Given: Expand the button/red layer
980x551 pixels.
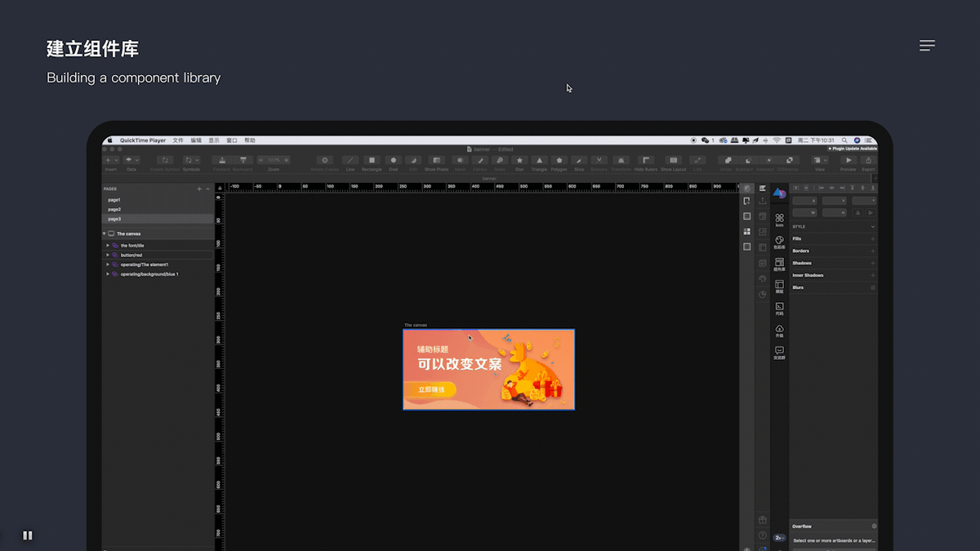Looking at the screenshot, I should 107,255.
